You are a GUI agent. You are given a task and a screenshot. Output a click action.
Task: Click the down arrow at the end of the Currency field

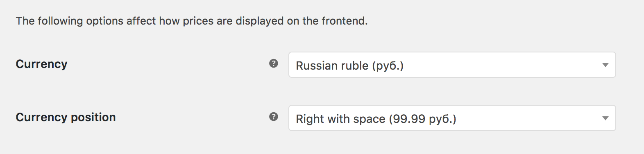[605, 65]
